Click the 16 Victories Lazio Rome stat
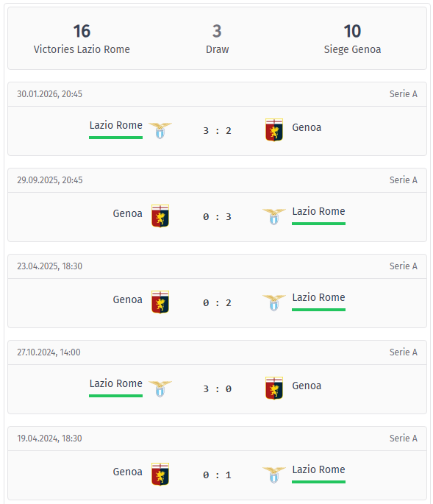 [x=82, y=39]
